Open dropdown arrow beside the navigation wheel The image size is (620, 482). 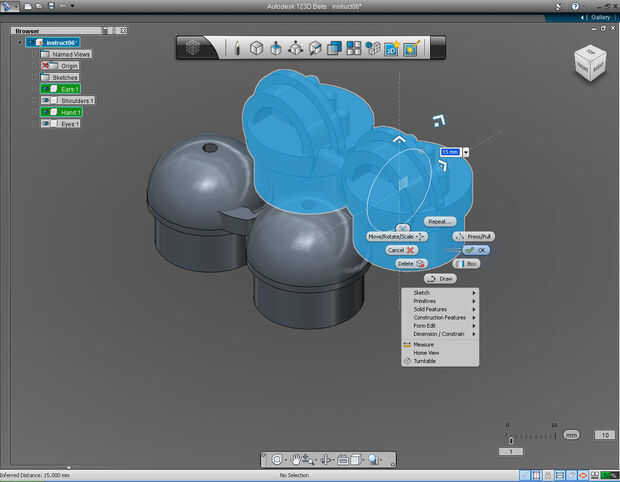(x=286, y=460)
